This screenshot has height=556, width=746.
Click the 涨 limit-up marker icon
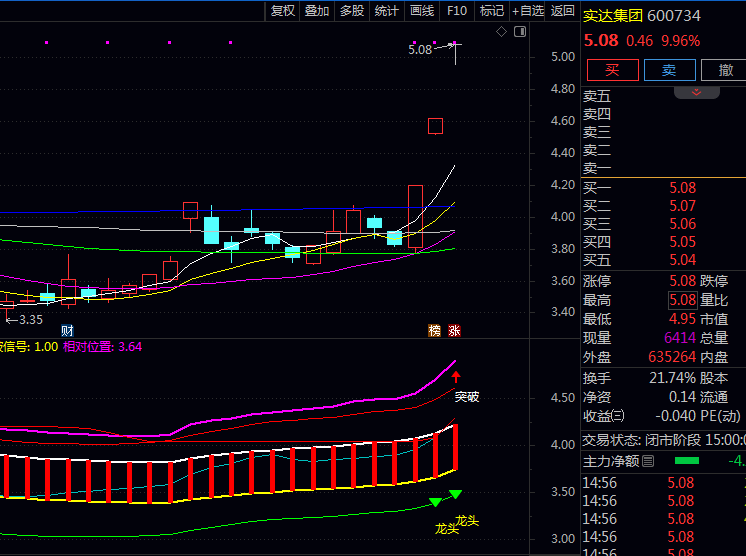pos(455,330)
